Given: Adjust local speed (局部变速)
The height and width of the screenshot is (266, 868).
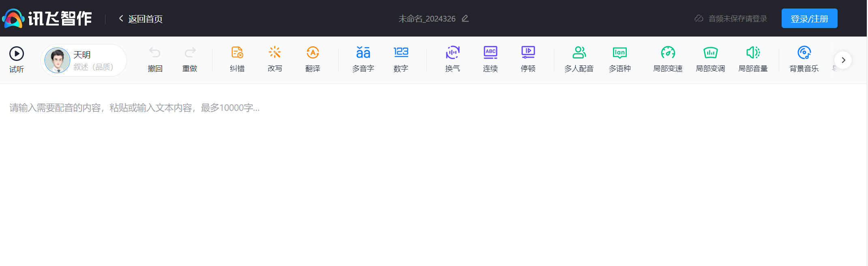Looking at the screenshot, I should (668, 53).
